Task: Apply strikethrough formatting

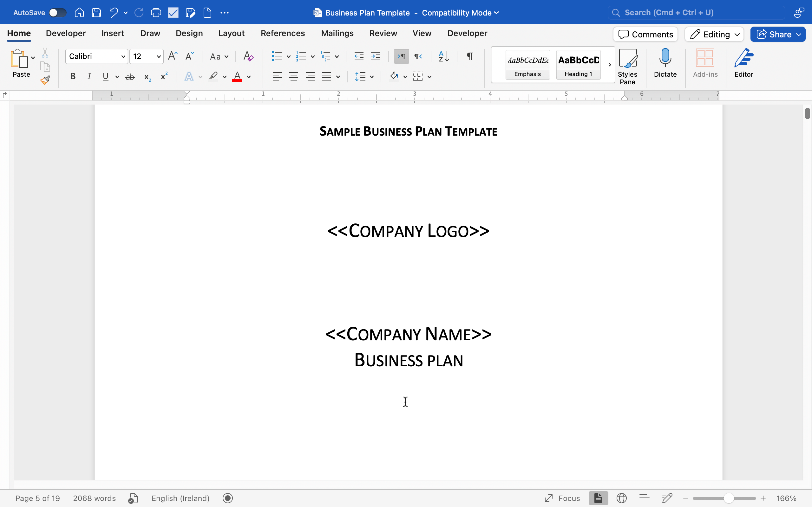Action: (x=130, y=77)
